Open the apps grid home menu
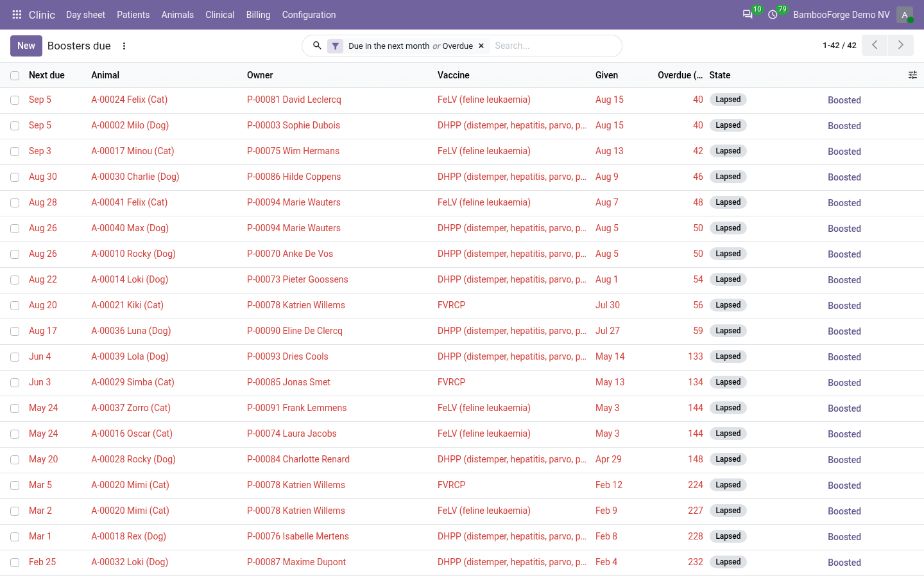The width and height of the screenshot is (924, 578). (17, 15)
